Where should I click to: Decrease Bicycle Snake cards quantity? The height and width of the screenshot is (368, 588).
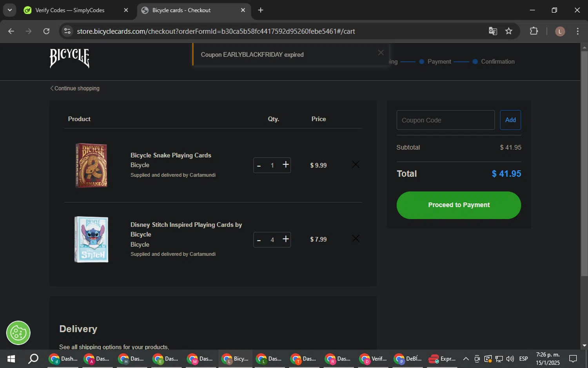coord(259,166)
